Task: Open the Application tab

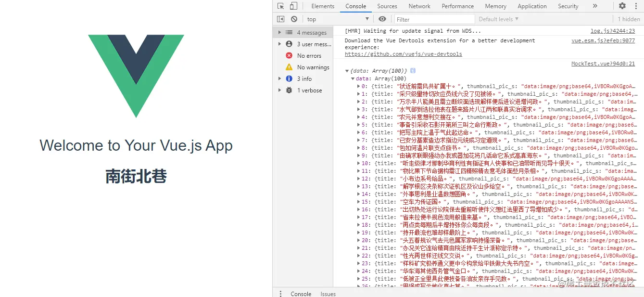Action: pyautogui.click(x=532, y=6)
